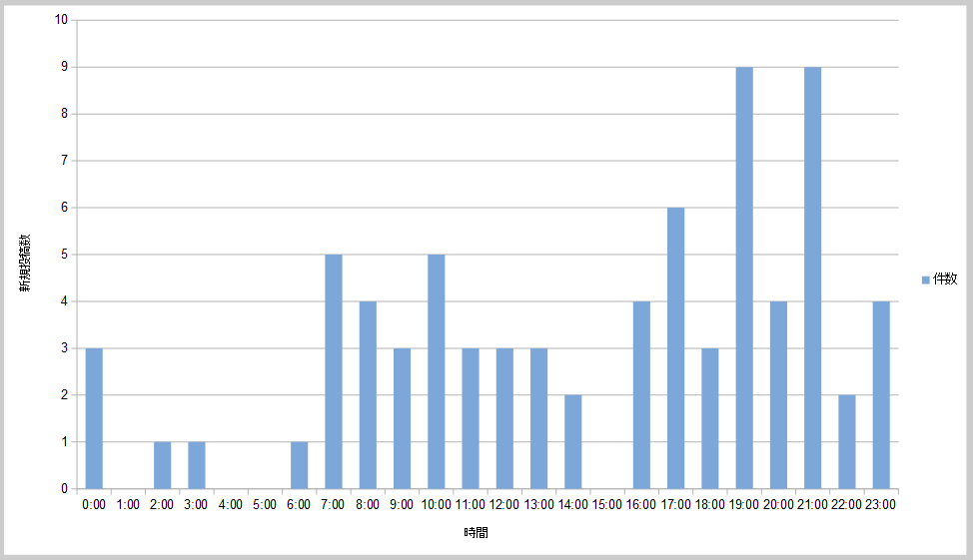Select the 16:00 bar
The width and height of the screenshot is (973, 560).
pos(641,395)
